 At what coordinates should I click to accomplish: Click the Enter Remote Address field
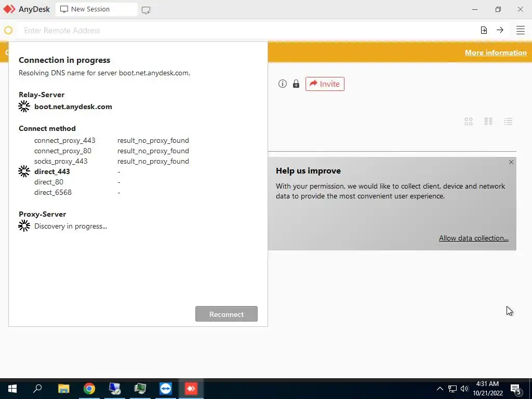[248, 31]
